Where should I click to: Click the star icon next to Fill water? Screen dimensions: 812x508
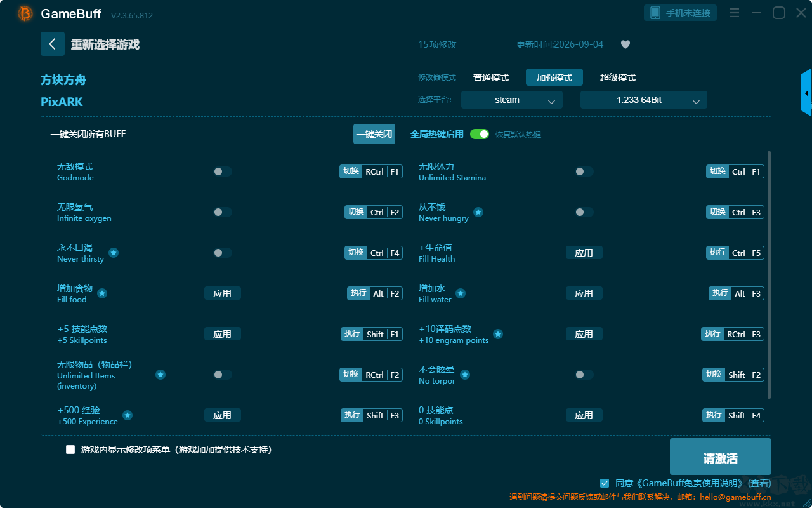[x=461, y=293]
